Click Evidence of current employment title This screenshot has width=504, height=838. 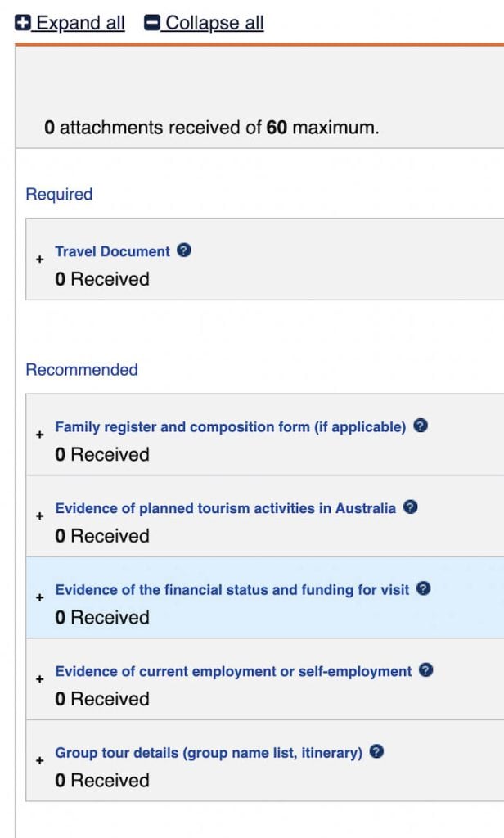point(233,671)
